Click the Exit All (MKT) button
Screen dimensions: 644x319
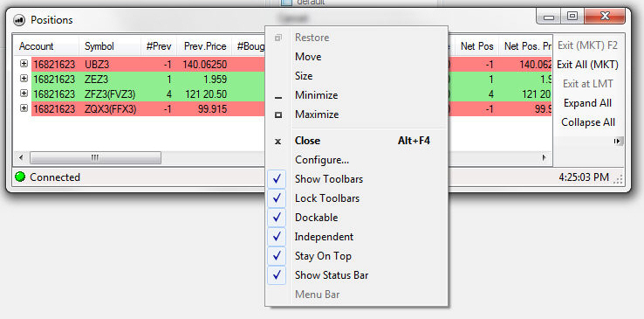(587, 65)
